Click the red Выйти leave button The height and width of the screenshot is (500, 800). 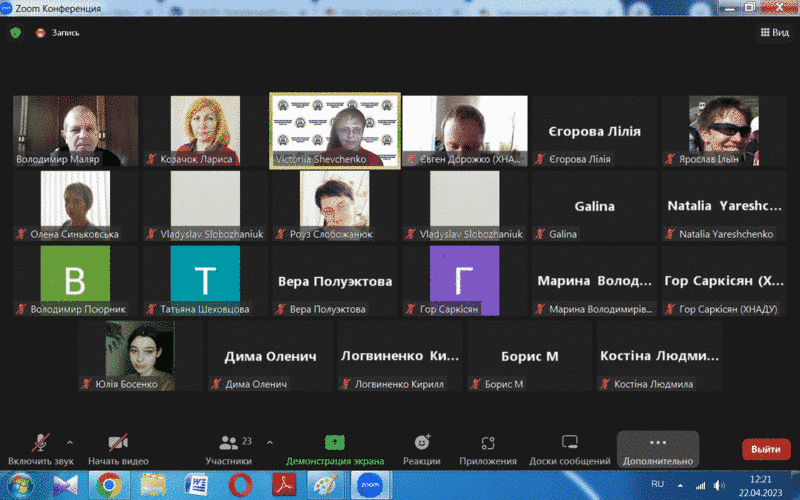[x=765, y=449]
